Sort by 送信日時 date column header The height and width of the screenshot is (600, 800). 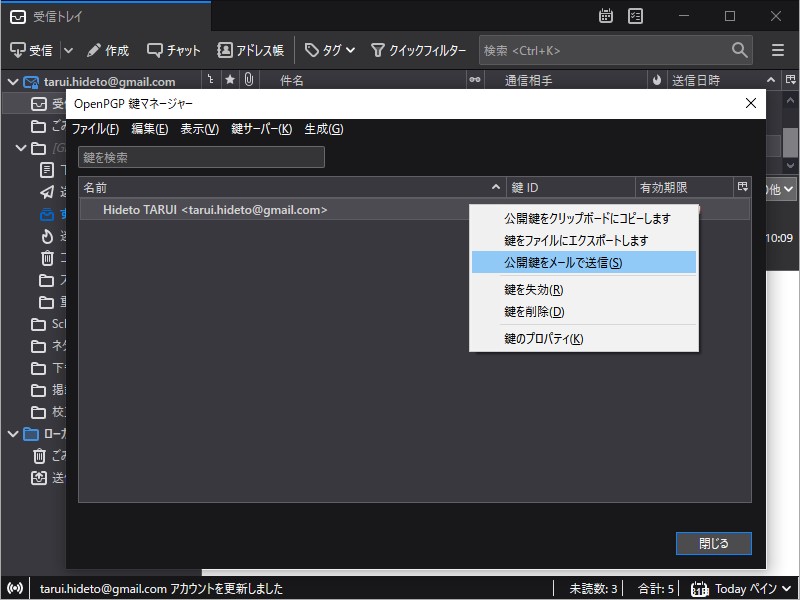pos(723,80)
